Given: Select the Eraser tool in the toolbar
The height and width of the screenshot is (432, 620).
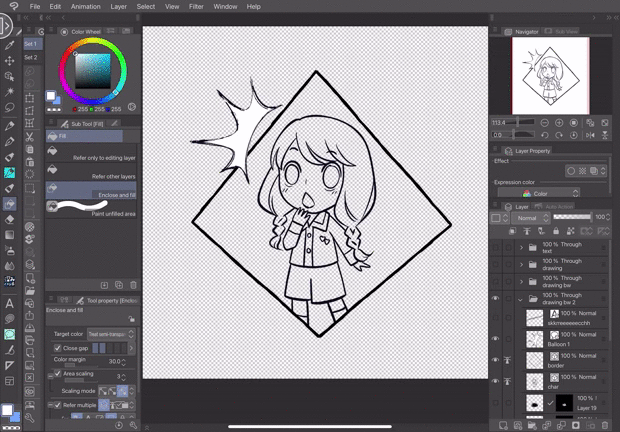Looking at the screenshot, I should point(10,219).
